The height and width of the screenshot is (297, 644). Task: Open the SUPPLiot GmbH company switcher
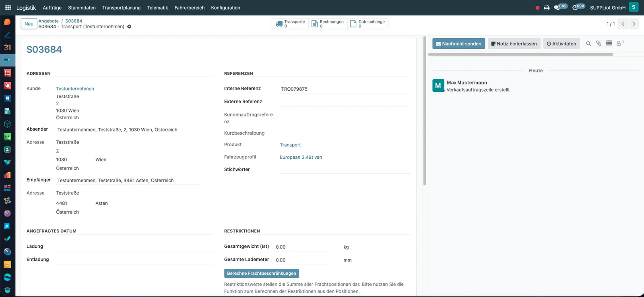[608, 8]
